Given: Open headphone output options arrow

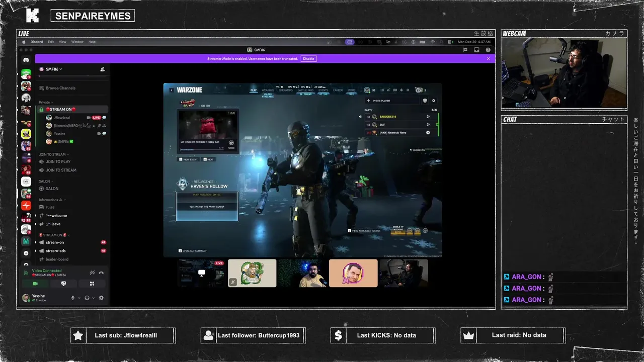Looking at the screenshot, I should click(x=93, y=298).
